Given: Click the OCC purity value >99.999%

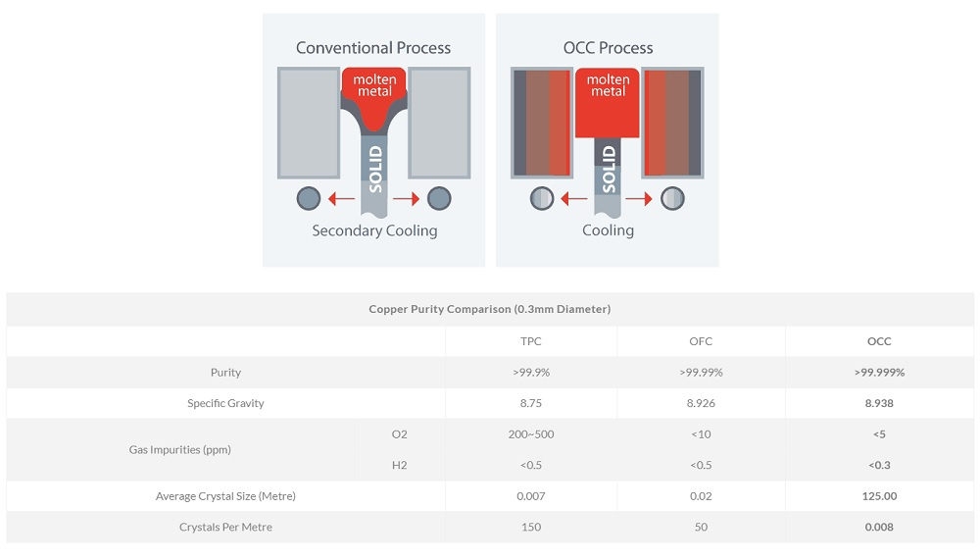Looking at the screenshot, I should tap(879, 373).
